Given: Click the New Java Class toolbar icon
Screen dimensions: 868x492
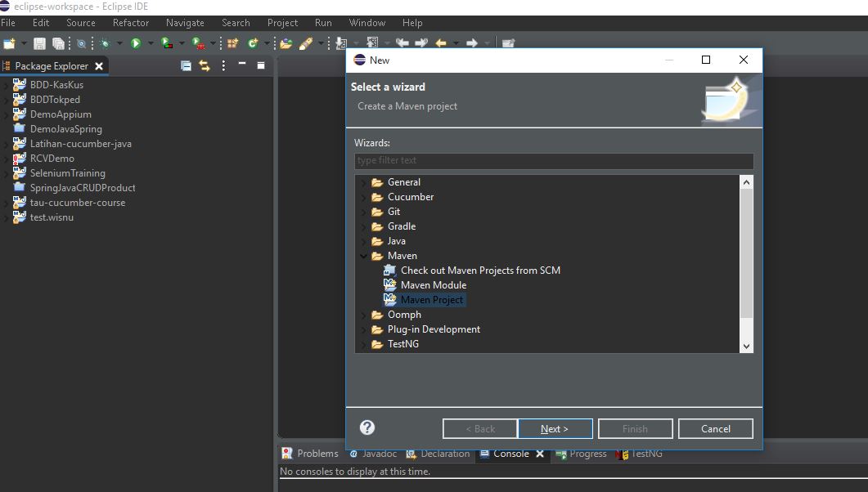Looking at the screenshot, I should click(253, 43).
